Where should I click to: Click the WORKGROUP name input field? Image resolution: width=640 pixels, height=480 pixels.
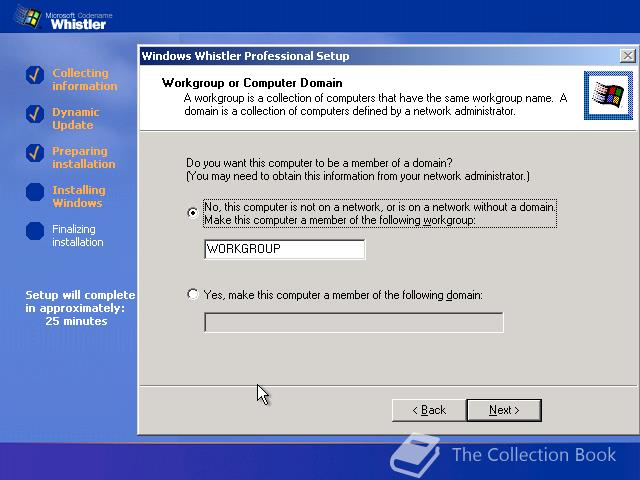(x=284, y=249)
